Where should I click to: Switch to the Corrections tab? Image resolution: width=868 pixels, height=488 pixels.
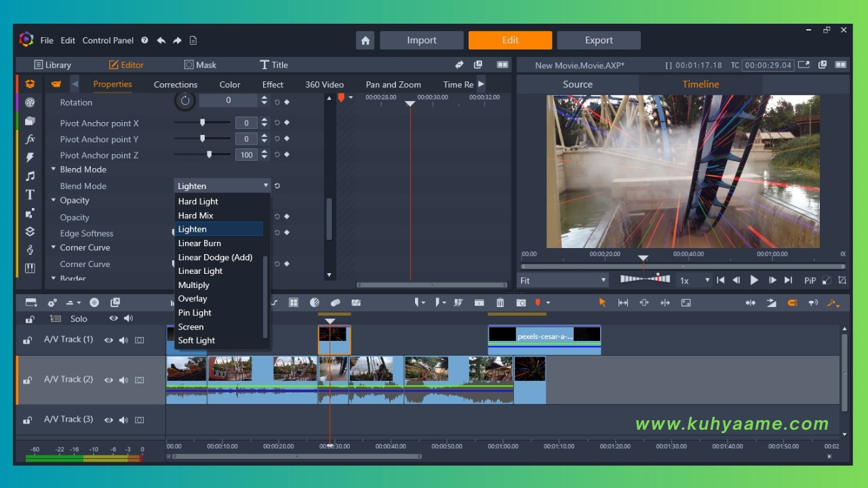[176, 85]
